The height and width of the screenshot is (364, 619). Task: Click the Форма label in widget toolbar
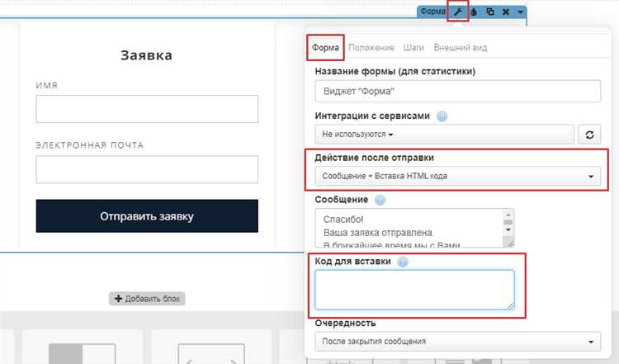tap(432, 12)
